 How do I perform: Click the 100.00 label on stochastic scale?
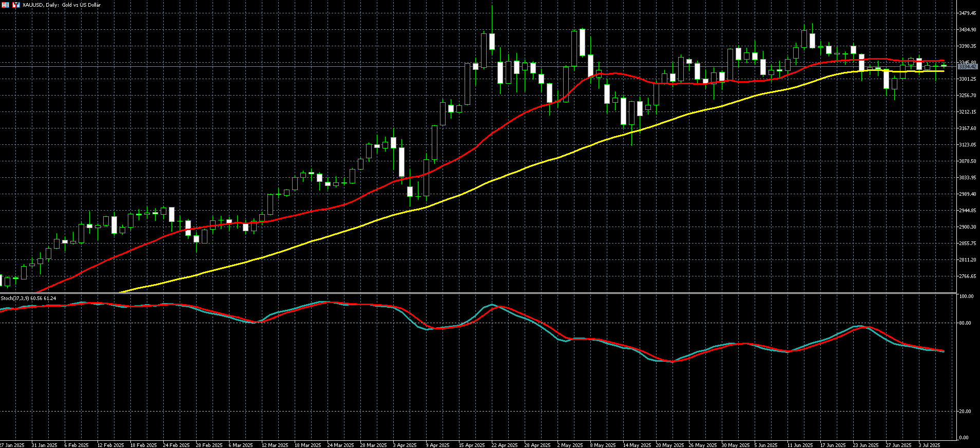967,297
